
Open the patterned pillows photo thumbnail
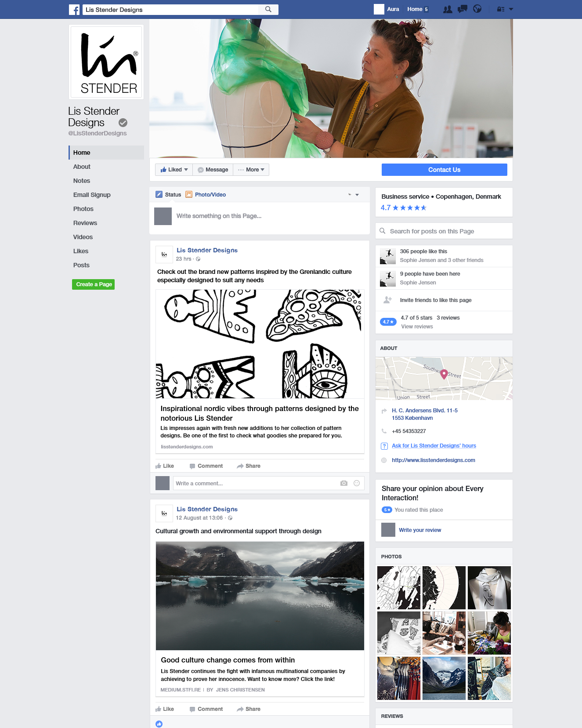point(399,633)
